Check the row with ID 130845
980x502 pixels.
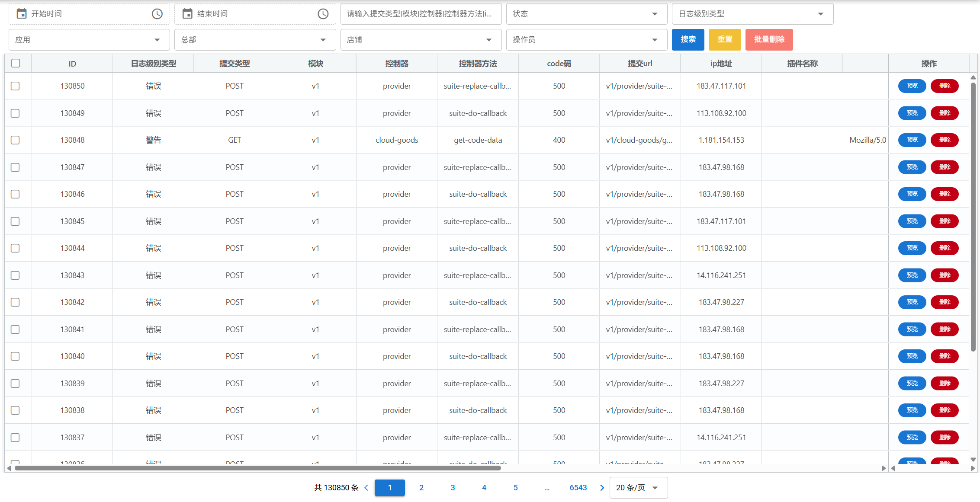[15, 221]
